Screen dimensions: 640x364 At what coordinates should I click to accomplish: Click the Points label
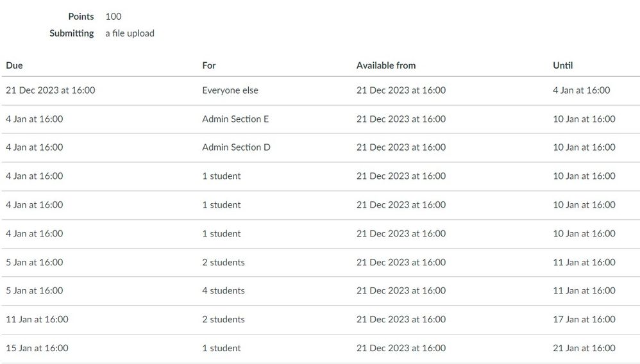point(81,17)
